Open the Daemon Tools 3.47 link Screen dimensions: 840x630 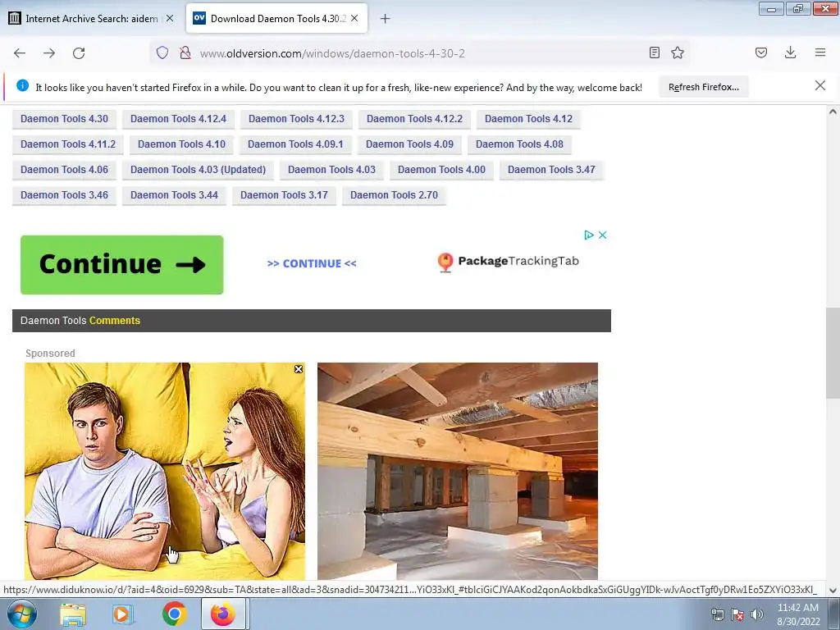pyautogui.click(x=551, y=170)
